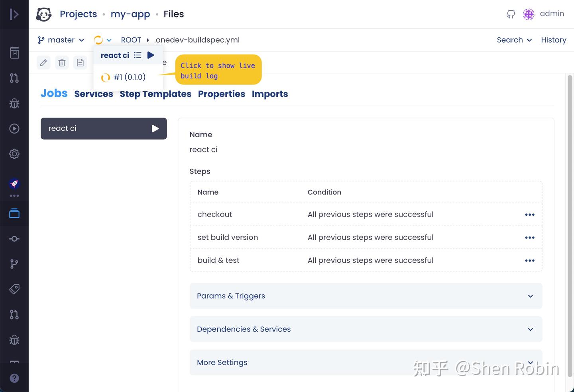The image size is (574, 392).
Task: Run the react ci job with the play arrow
Action: (155, 128)
